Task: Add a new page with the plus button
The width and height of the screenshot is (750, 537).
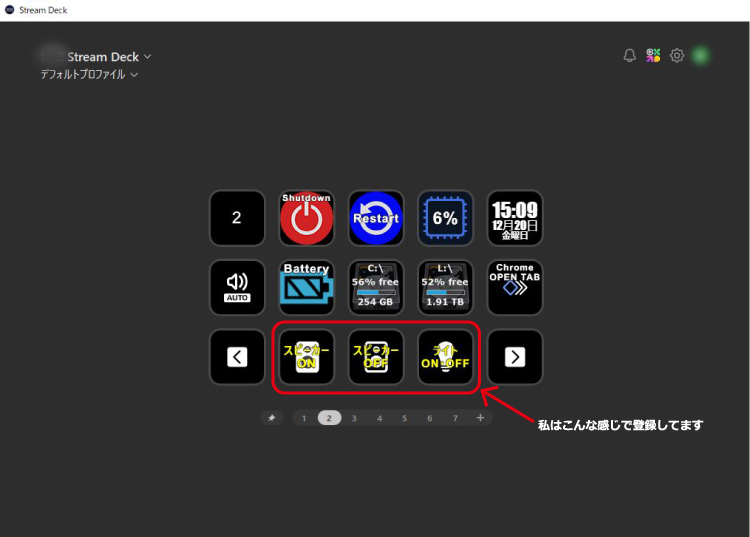Action: click(480, 418)
